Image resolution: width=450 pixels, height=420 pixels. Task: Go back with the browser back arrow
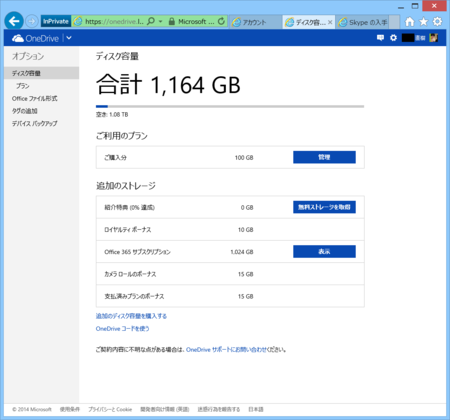click(x=14, y=21)
